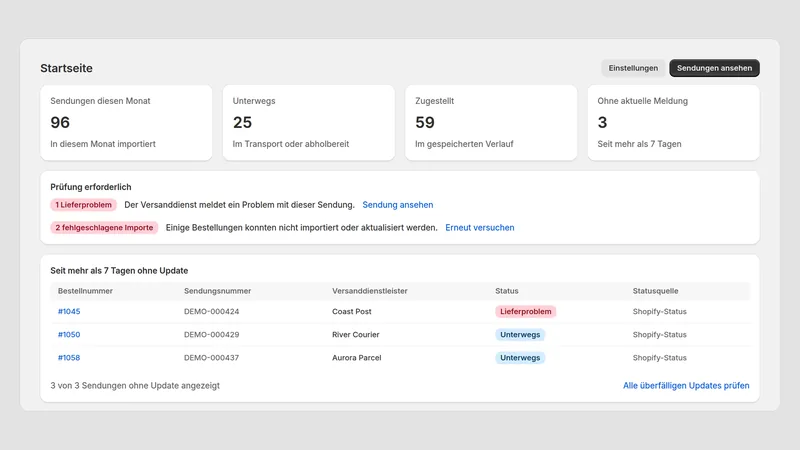This screenshot has width=800, height=450.
Task: Click Shopify-Status in Coast Post row
Action: (x=659, y=311)
